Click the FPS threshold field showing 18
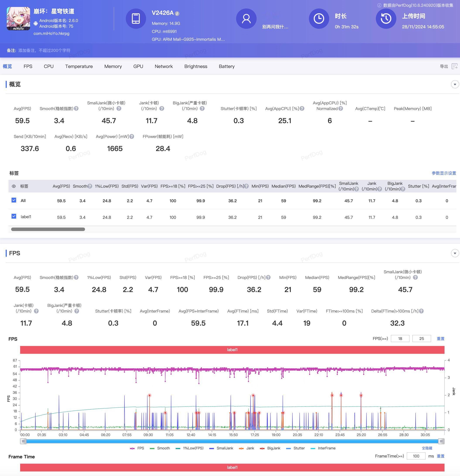Image resolution: width=460 pixels, height=476 pixels. coord(400,338)
